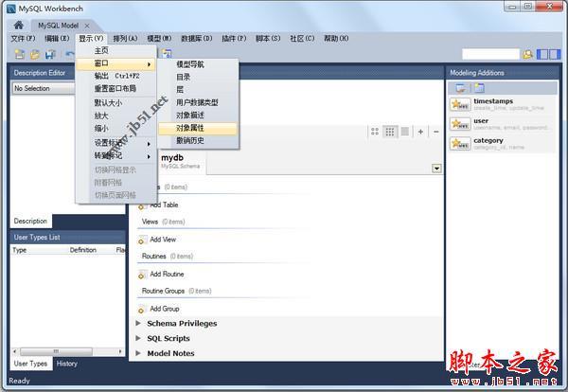This screenshot has height=392, width=568.
Task: Click the undo arrow toolbar icon
Action: [x=69, y=54]
